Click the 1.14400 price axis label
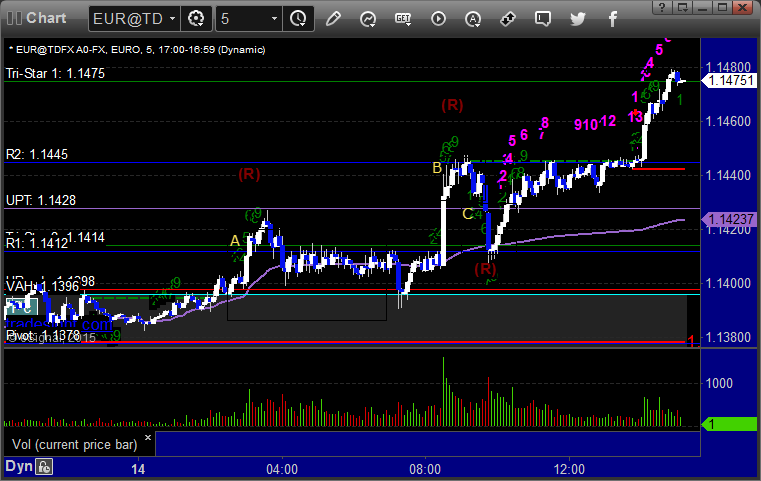This screenshot has width=761, height=481. point(728,175)
